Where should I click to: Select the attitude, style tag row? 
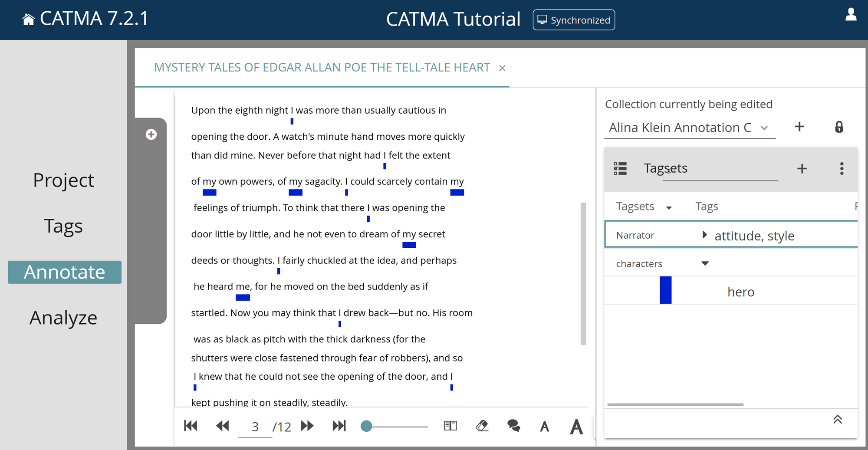click(x=754, y=236)
